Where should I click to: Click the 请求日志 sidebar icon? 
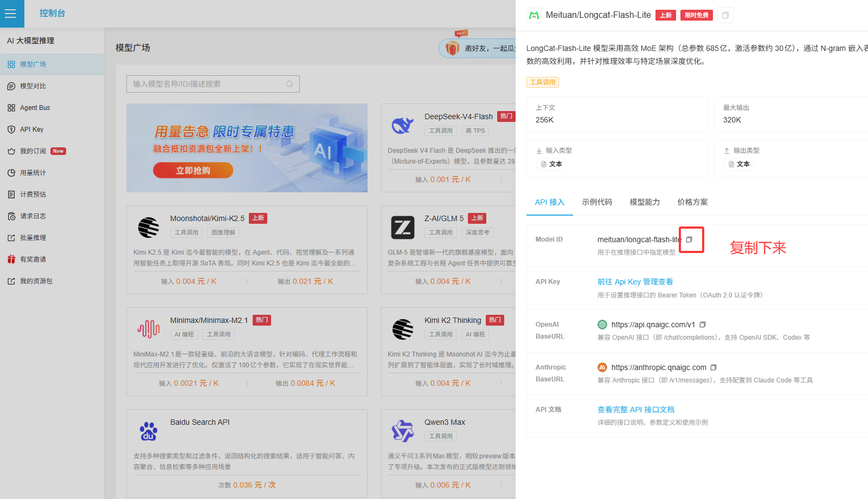[x=11, y=216]
